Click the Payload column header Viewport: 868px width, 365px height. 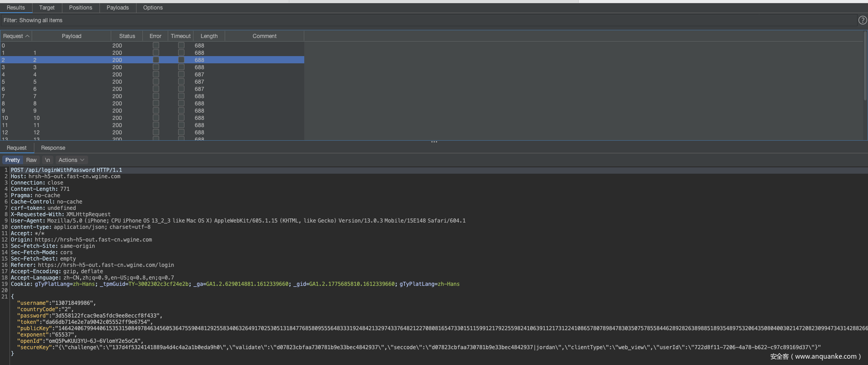click(71, 36)
